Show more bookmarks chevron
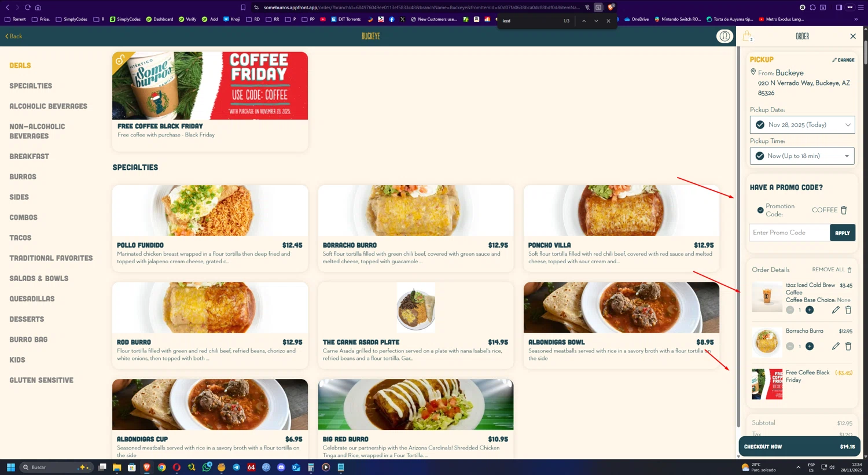Image resolution: width=868 pixels, height=475 pixels. (856, 19)
